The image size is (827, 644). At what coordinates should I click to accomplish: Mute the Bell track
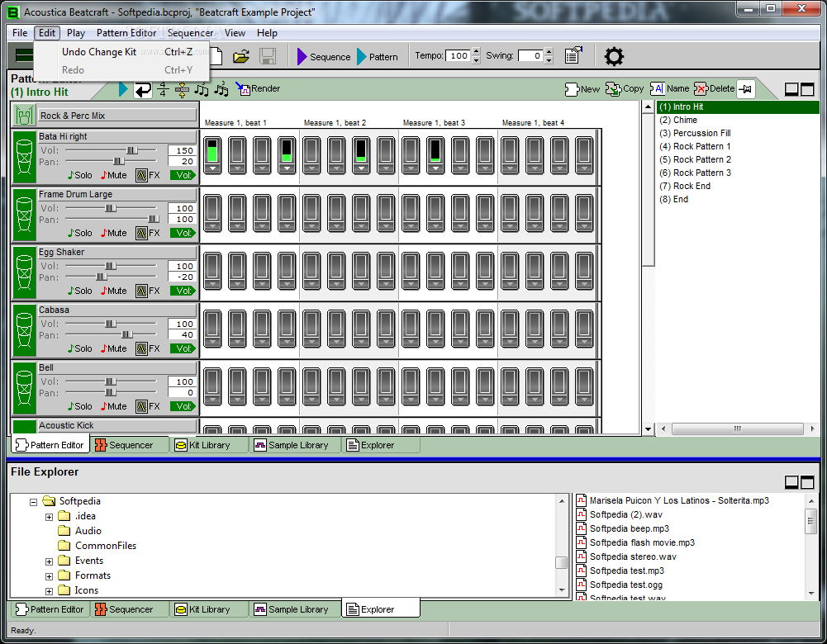114,406
